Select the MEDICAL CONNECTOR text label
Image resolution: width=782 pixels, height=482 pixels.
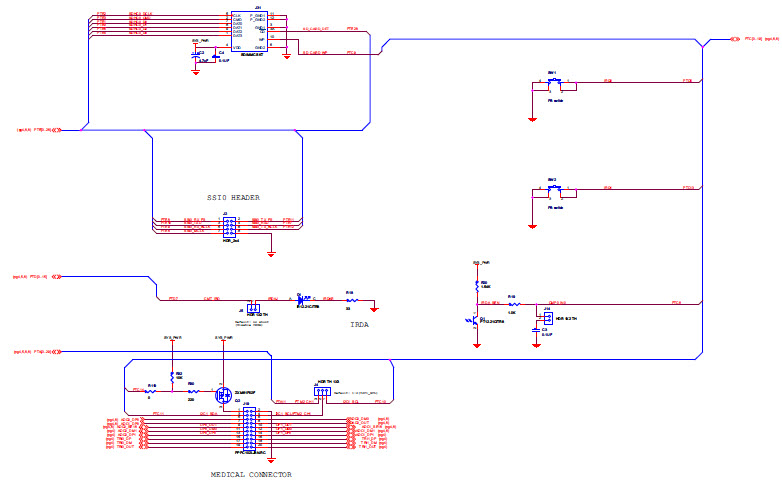pyautogui.click(x=251, y=474)
